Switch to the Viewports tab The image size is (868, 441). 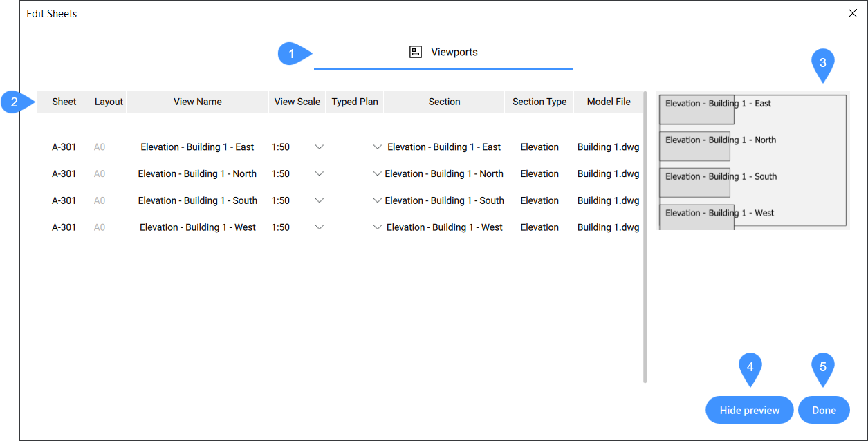pyautogui.click(x=454, y=53)
